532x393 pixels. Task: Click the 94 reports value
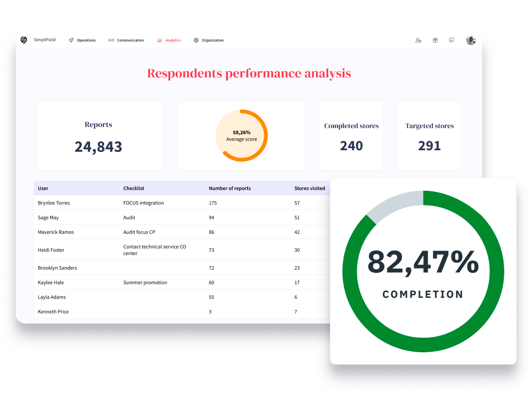211,218
